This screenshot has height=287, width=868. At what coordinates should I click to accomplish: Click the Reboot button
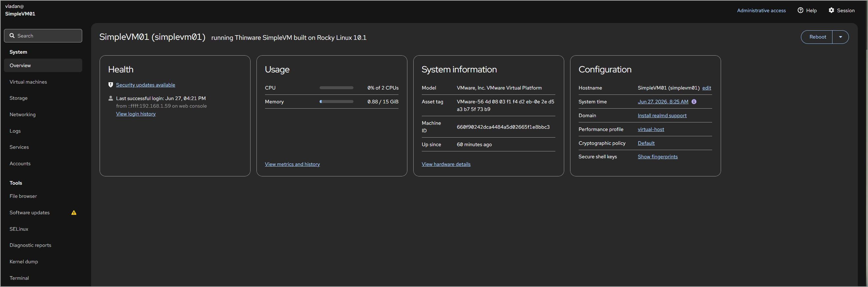point(817,37)
